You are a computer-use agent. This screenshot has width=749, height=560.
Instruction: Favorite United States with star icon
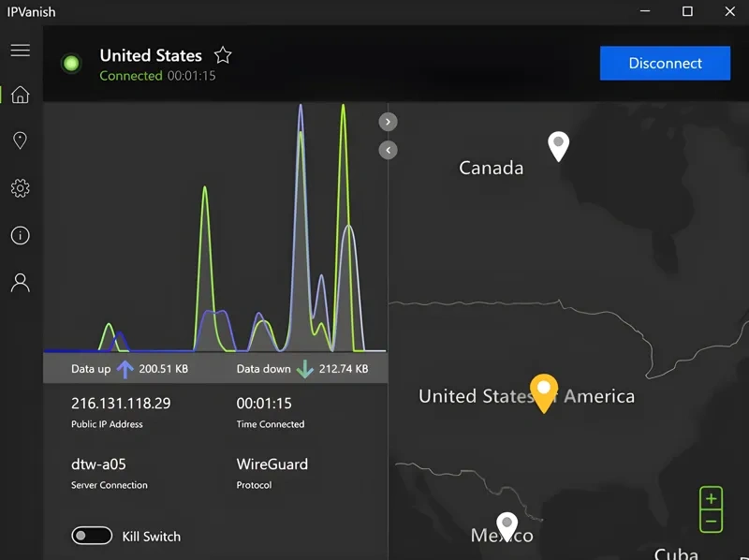[x=222, y=55]
